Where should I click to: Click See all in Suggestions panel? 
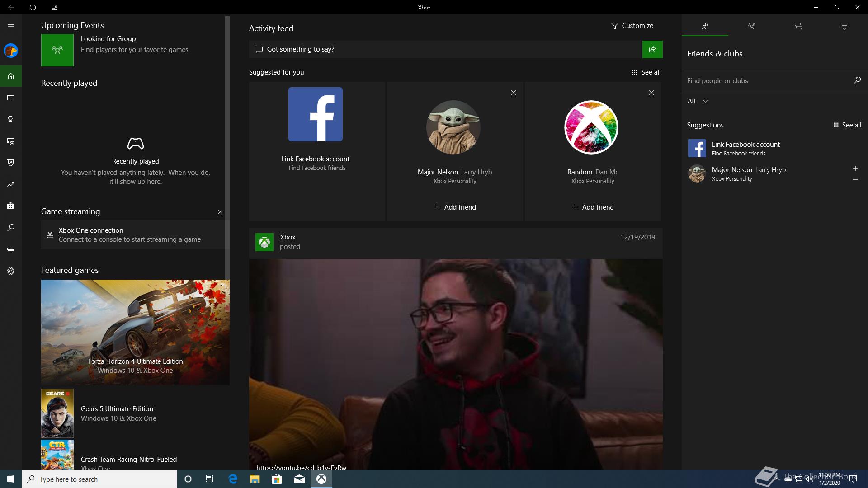[847, 125]
